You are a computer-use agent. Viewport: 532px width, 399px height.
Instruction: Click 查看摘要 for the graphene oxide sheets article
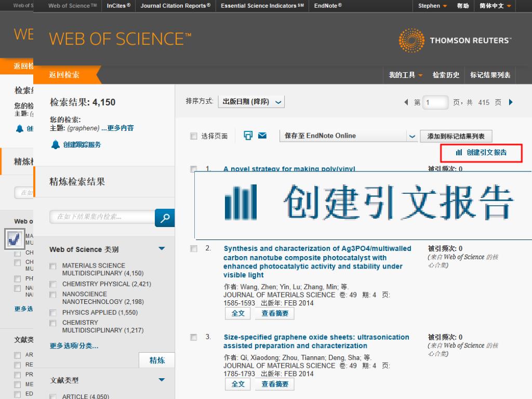point(274,384)
